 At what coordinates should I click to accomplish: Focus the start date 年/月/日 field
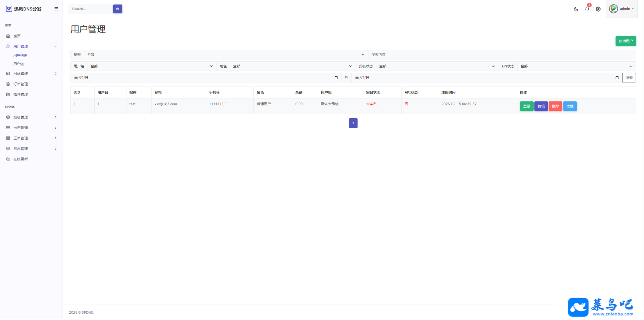[206, 78]
